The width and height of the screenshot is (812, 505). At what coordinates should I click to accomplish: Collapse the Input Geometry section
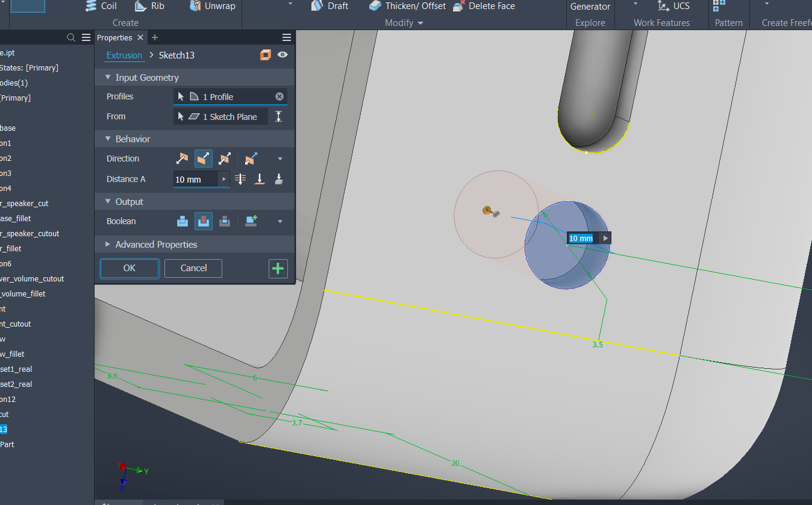108,77
